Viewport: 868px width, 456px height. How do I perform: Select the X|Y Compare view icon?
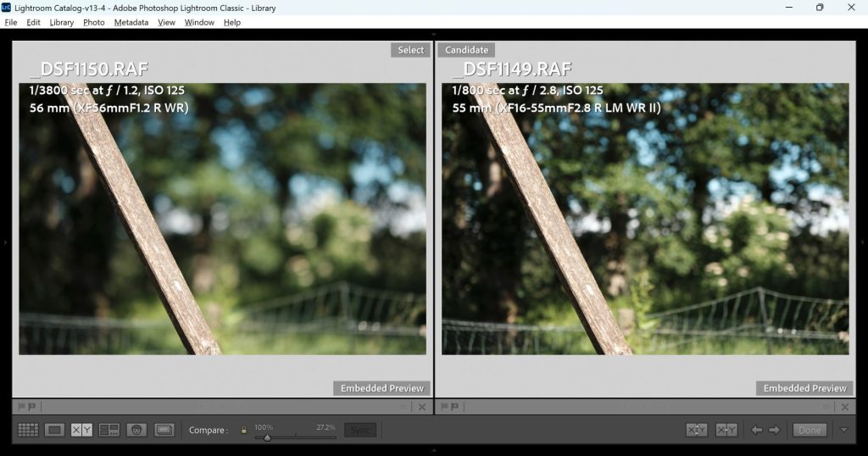coord(81,430)
